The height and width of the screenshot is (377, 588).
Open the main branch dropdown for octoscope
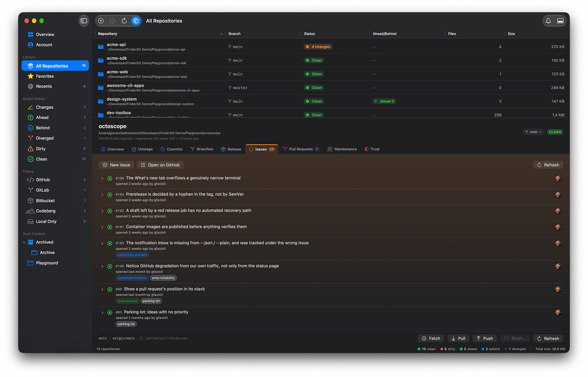[x=533, y=132]
